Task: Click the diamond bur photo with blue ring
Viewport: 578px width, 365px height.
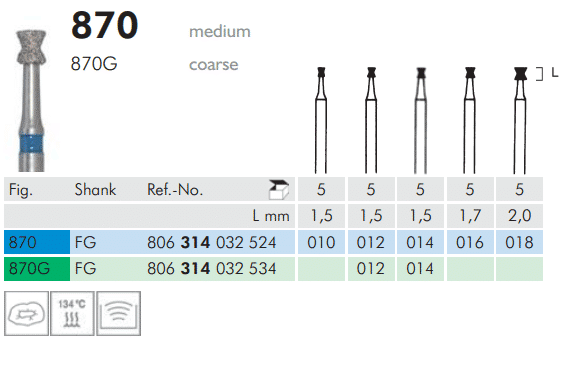Action: click(31, 101)
